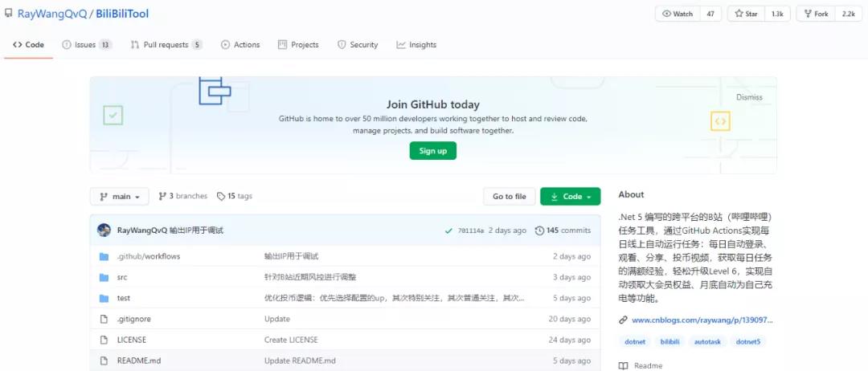Open the Insights tab
Viewport: 868px width, 371px height.
click(x=416, y=45)
